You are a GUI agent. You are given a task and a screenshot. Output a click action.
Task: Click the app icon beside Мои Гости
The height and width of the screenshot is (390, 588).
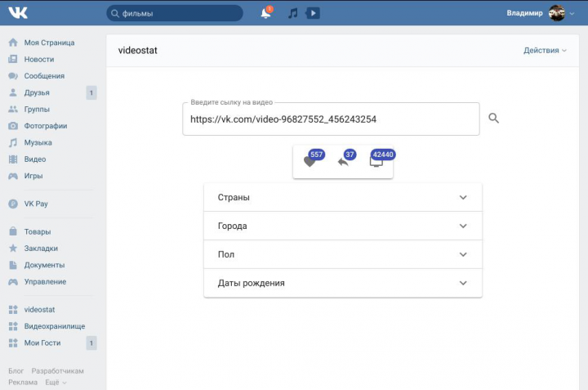click(13, 343)
